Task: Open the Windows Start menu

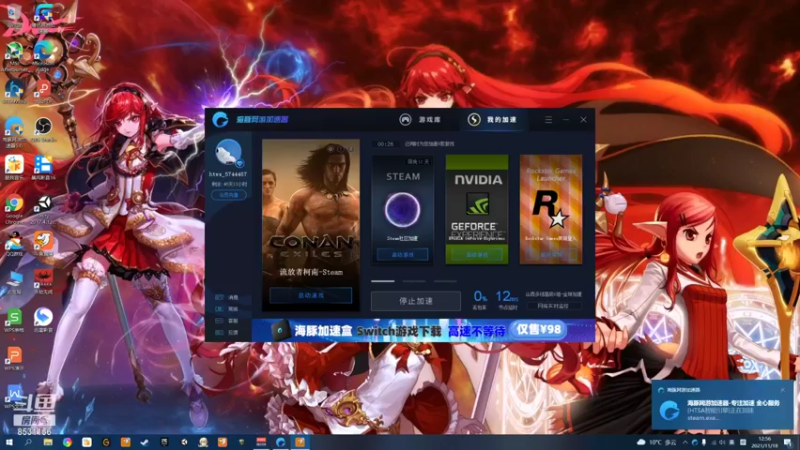Action: [9, 442]
